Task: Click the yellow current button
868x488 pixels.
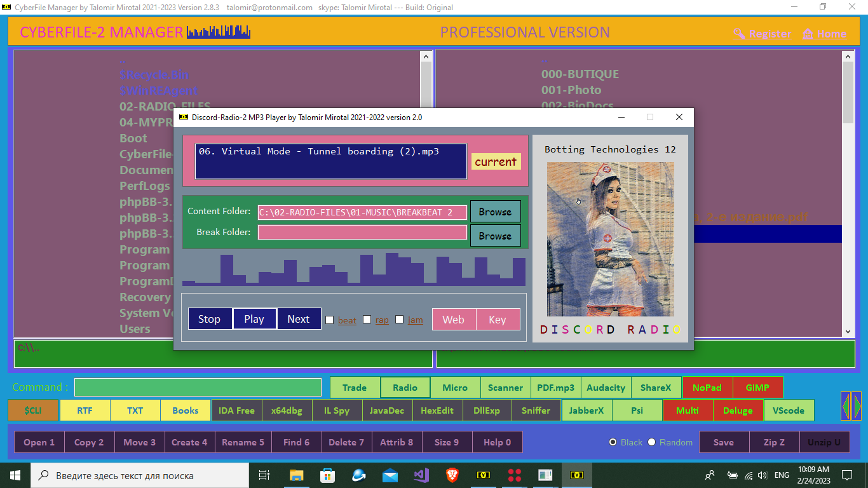Action: [x=496, y=161]
